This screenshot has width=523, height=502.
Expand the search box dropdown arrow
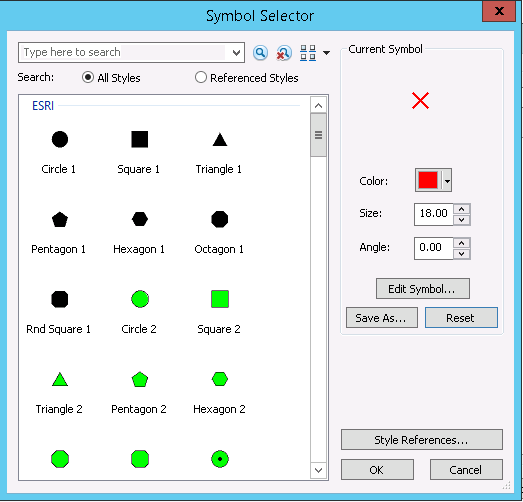coord(236,53)
